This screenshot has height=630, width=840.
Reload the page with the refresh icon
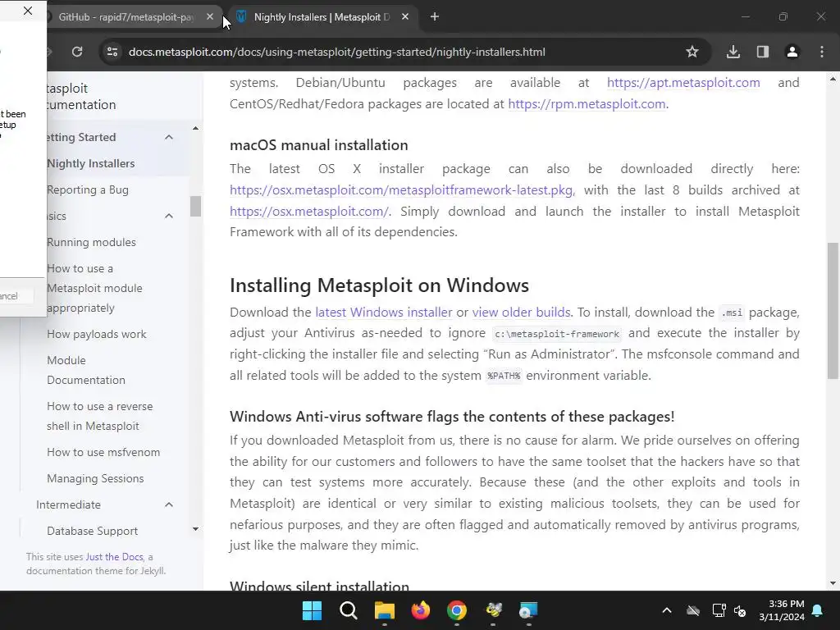pos(77,52)
